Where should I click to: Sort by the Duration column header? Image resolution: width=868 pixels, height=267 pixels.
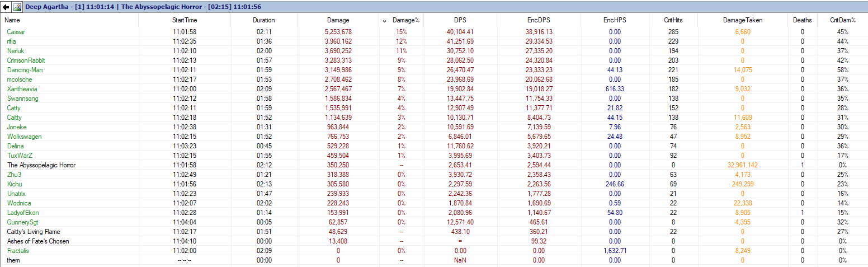coord(264,20)
